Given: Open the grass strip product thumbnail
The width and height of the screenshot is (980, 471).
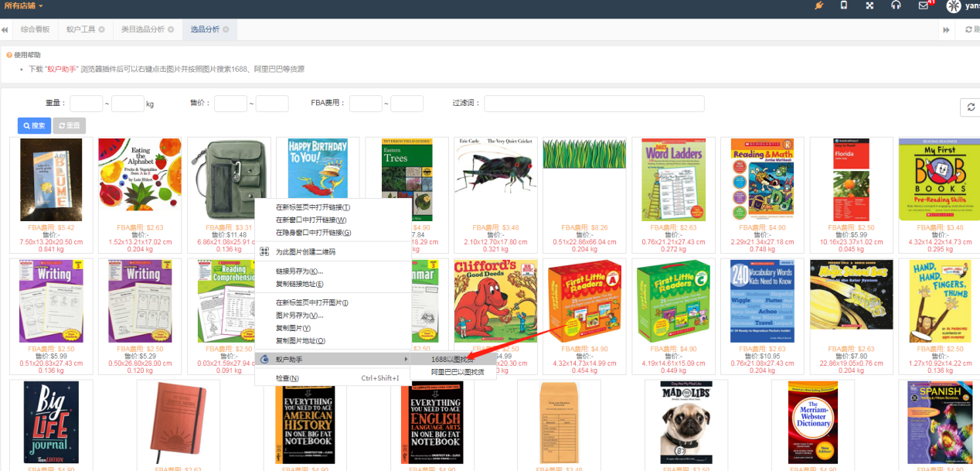Looking at the screenshot, I should tap(584, 153).
